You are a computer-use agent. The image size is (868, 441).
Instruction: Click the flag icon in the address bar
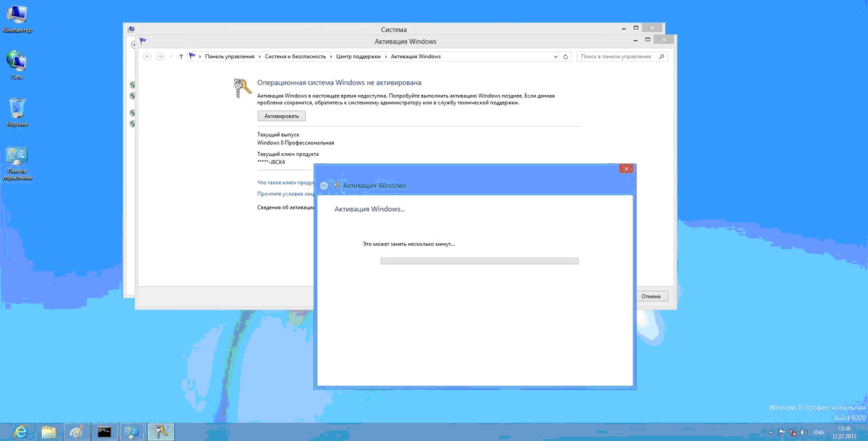coord(193,56)
